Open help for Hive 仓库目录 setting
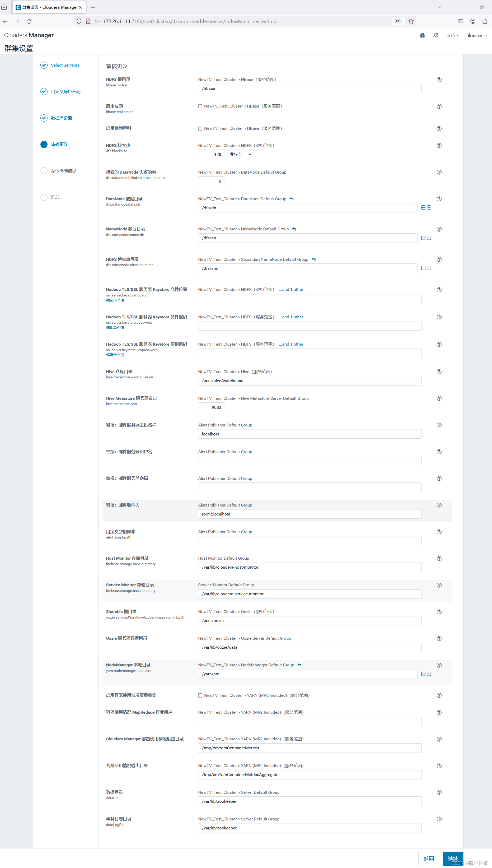Image resolution: width=492 pixels, height=868 pixels. coord(439,372)
